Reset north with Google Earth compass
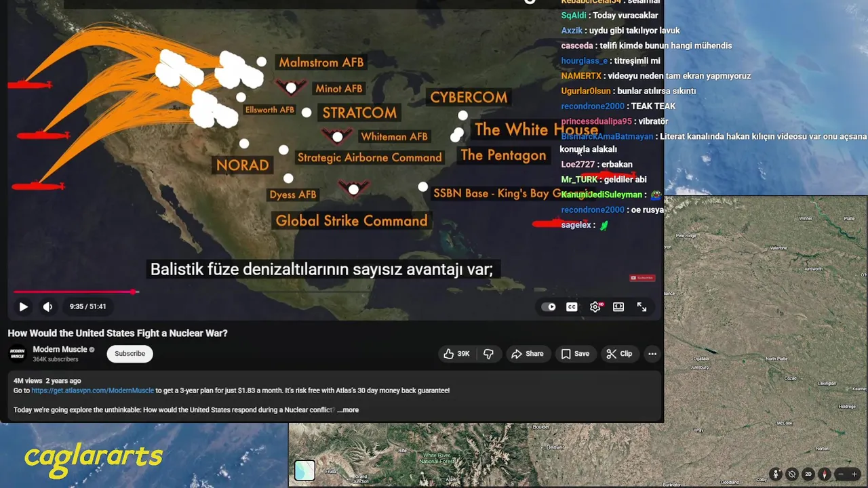 tap(825, 474)
